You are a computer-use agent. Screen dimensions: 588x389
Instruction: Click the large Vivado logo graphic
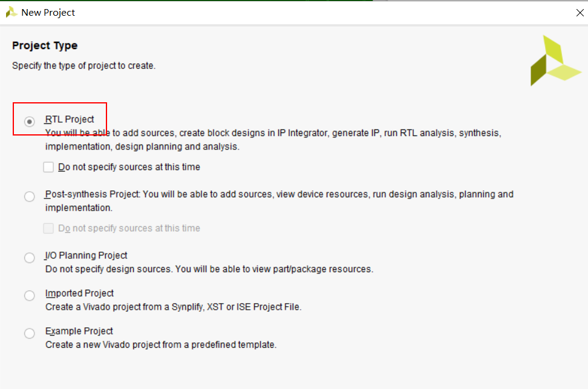555,60
